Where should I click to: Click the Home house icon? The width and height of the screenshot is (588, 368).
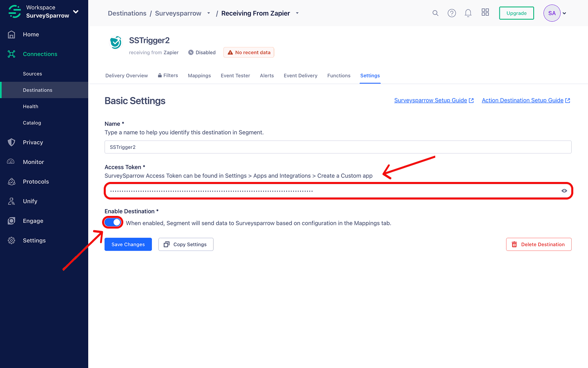coord(11,34)
